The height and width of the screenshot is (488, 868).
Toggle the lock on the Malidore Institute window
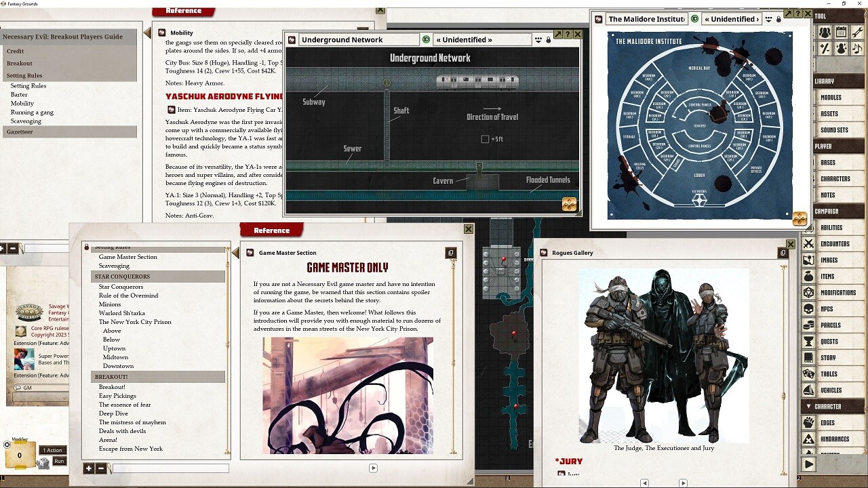(778, 19)
